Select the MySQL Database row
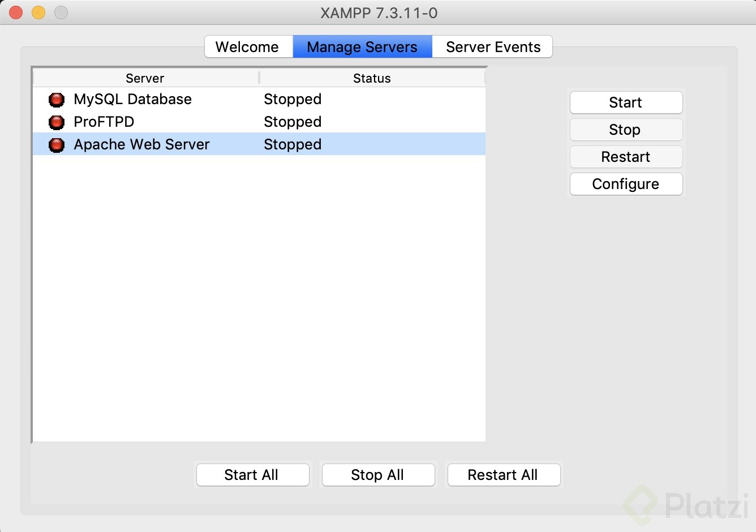This screenshot has height=532, width=756. (259, 99)
